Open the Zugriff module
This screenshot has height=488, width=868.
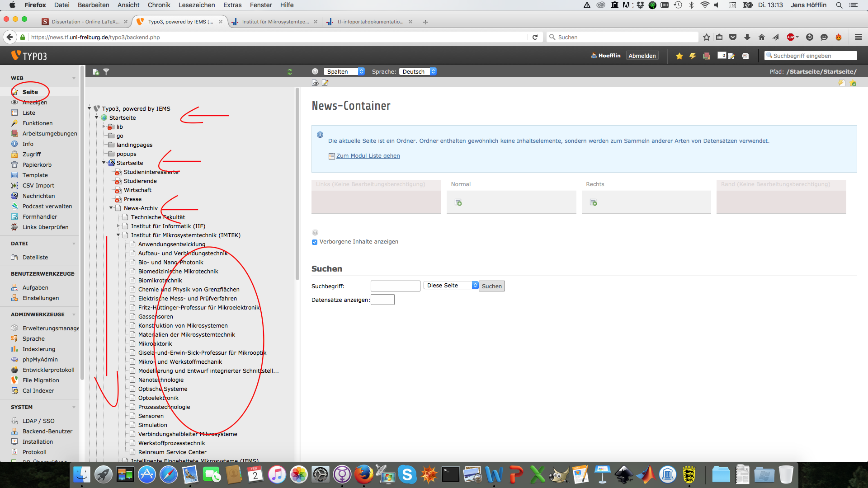pyautogui.click(x=31, y=155)
